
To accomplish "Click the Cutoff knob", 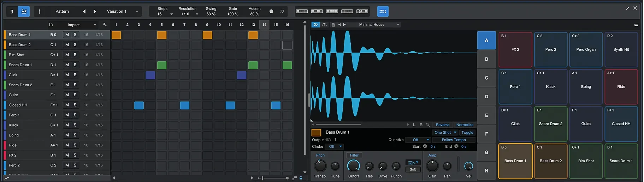I will coord(353,166).
